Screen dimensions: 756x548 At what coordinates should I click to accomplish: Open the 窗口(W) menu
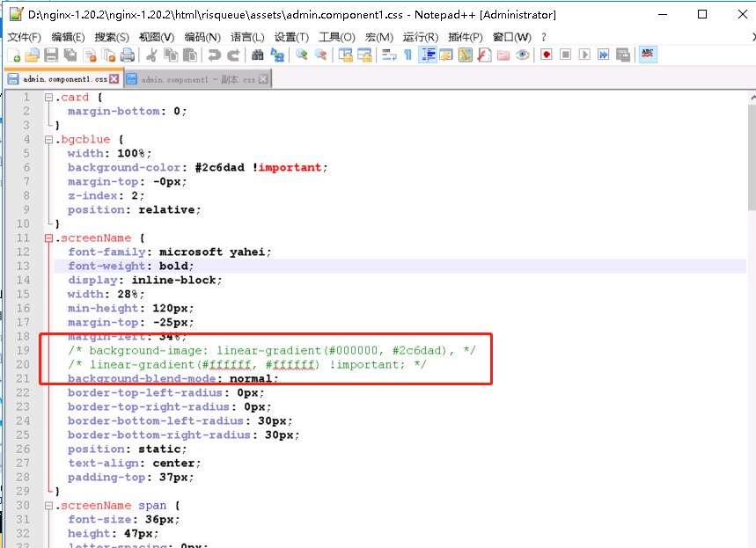point(511,37)
